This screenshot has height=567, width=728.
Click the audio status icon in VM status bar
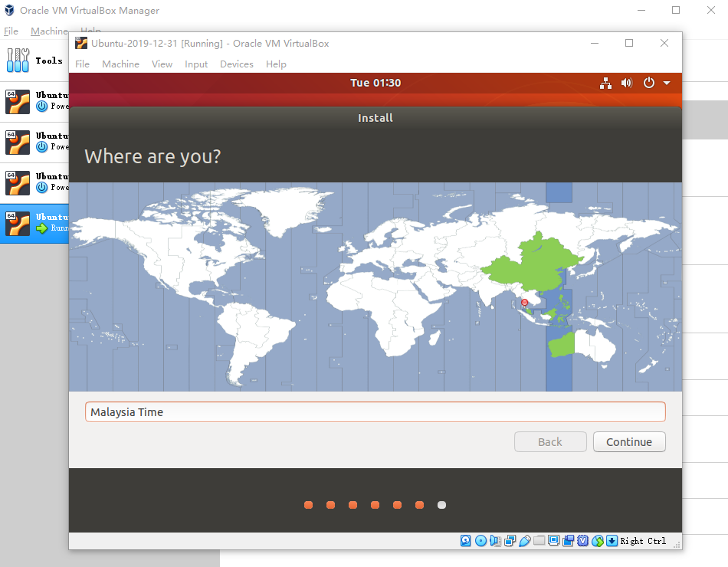click(495, 540)
